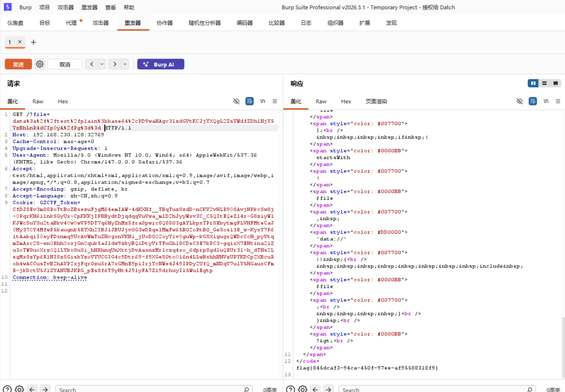Toggle word wrap in request panel
The height and width of the screenshot is (392, 565).
click(x=250, y=101)
